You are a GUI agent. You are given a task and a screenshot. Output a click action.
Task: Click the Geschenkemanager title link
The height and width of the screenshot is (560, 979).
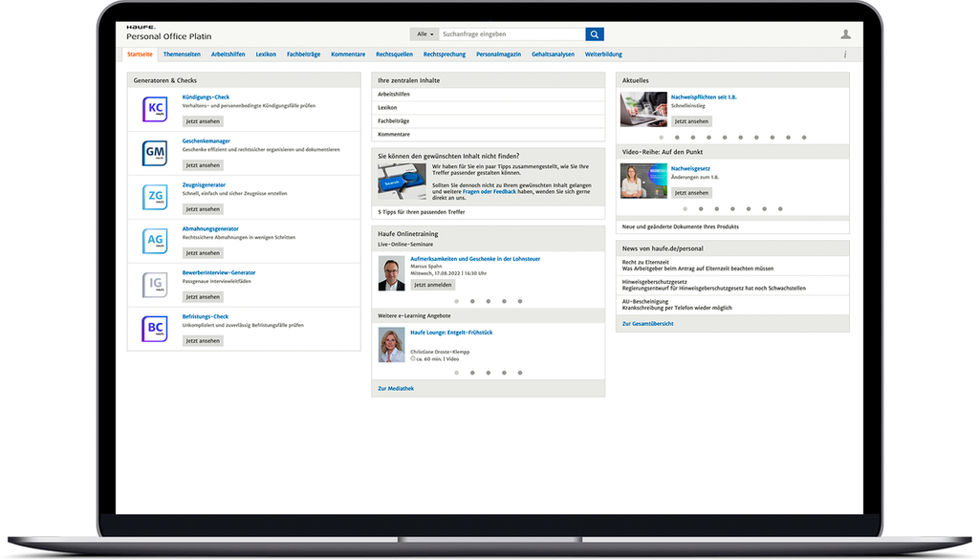coord(207,141)
